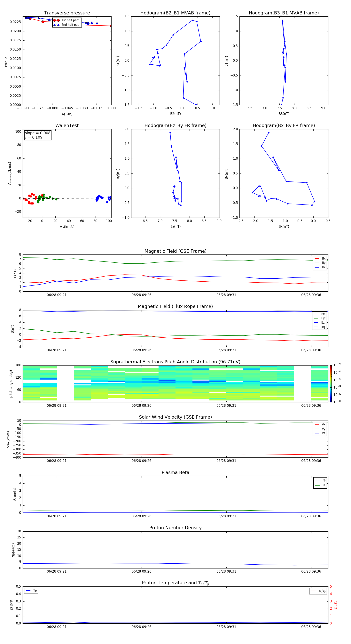This screenshot has height=644, width=351.
Task: Select the "Hodogram(B3_B1 MVAB frame)" title
Action: coord(284,13)
